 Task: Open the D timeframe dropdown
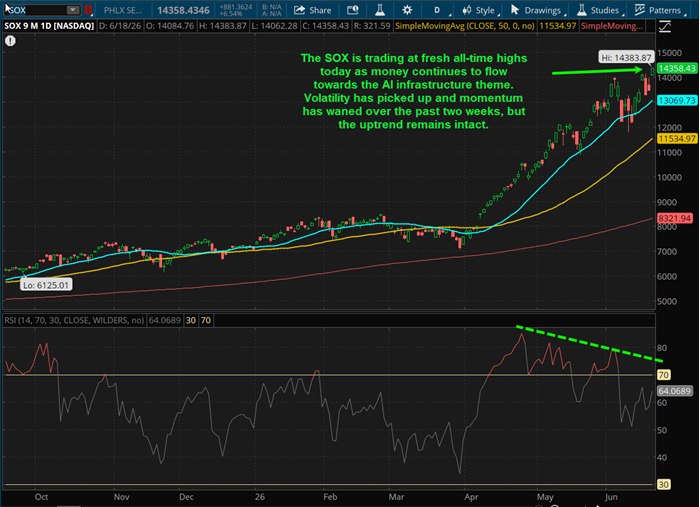(440, 10)
